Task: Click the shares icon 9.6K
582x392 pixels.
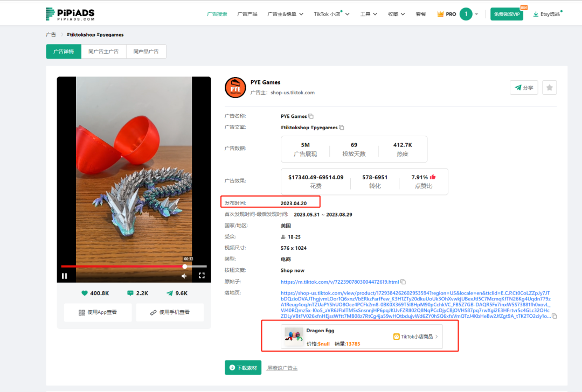Action: [170, 293]
